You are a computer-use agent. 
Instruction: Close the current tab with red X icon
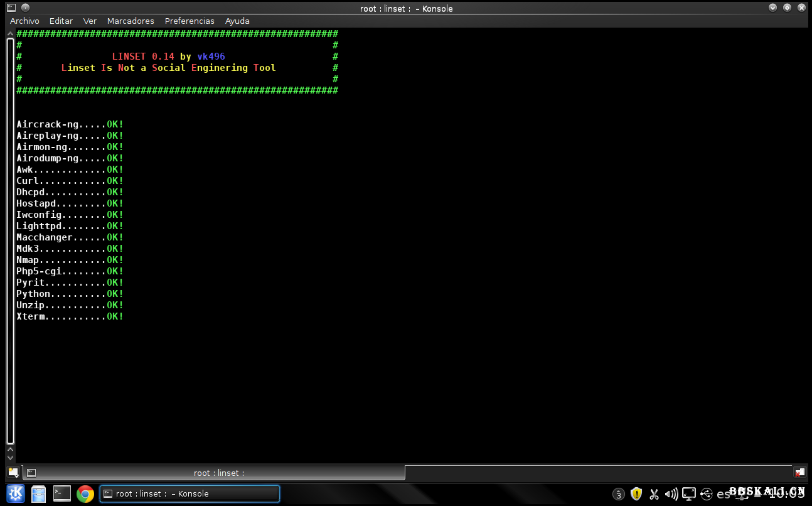click(x=799, y=473)
